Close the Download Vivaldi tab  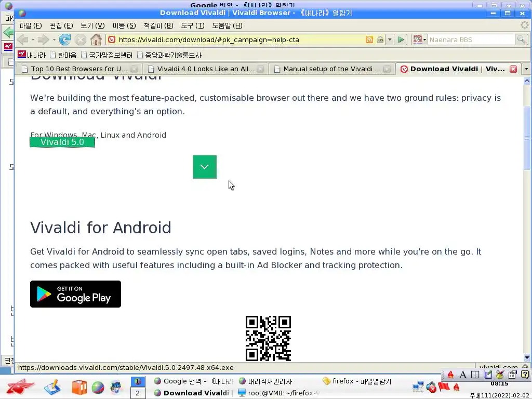[513, 69]
